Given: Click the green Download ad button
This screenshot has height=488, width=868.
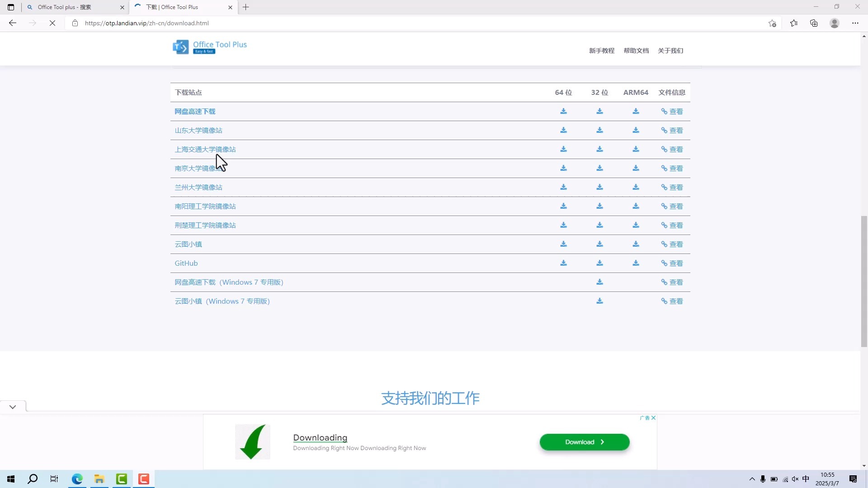Looking at the screenshot, I should [x=584, y=442].
